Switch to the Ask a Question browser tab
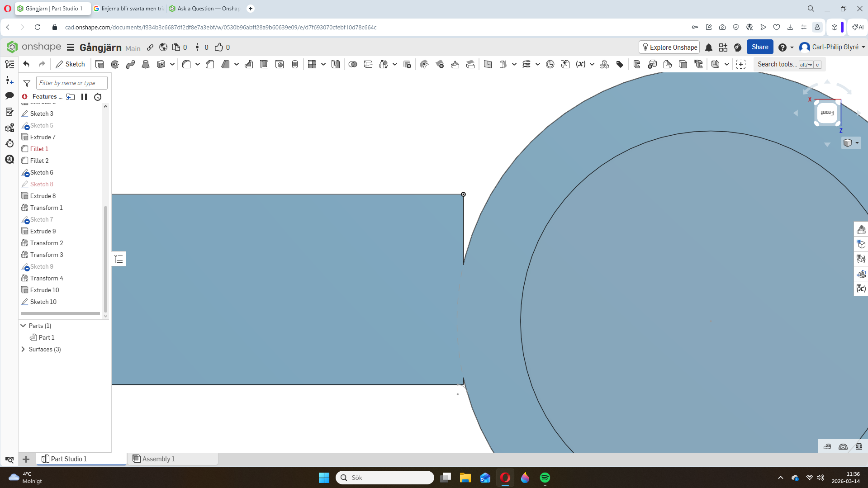The width and height of the screenshot is (868, 488). click(204, 9)
